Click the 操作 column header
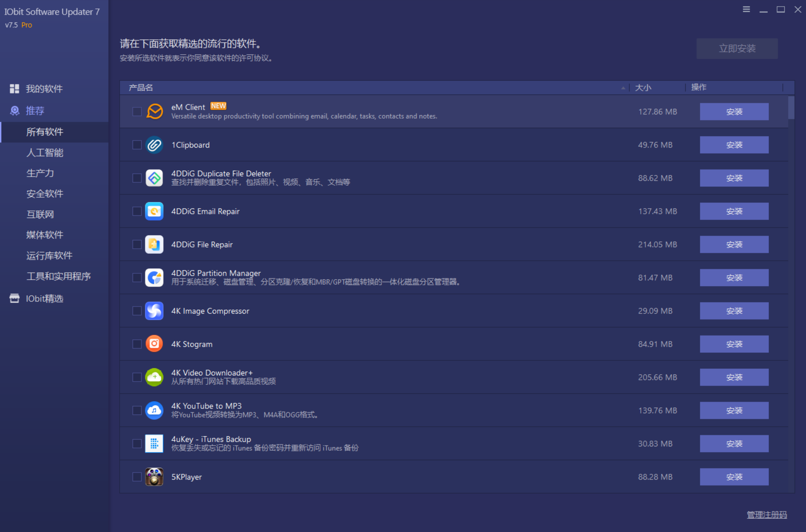The image size is (806, 532). click(699, 87)
